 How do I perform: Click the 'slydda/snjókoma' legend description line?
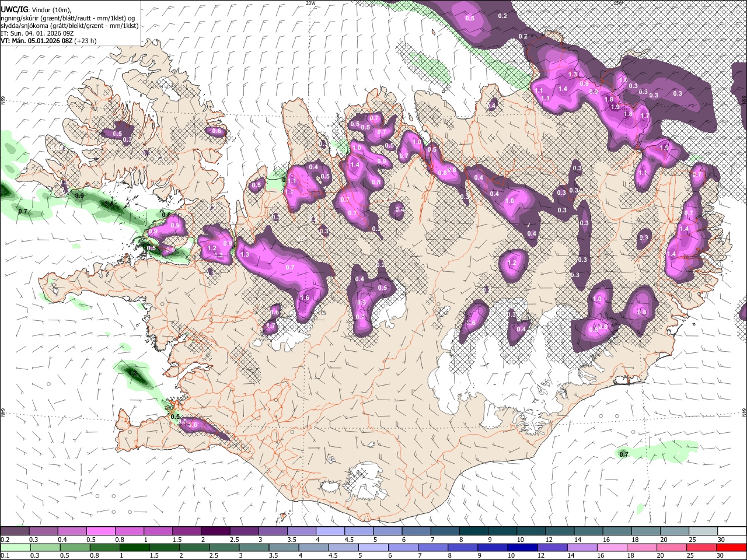click(x=69, y=26)
